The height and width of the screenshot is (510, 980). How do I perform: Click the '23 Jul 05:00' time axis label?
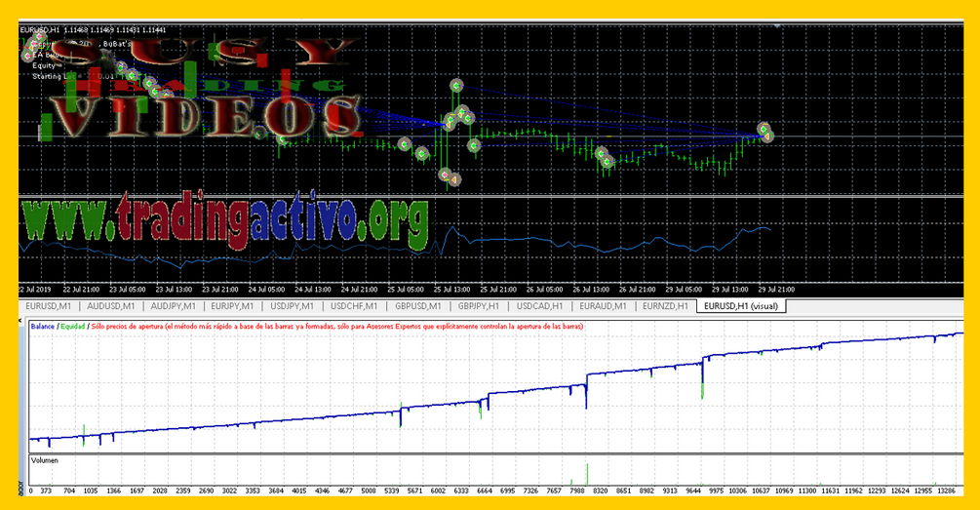coord(128,290)
